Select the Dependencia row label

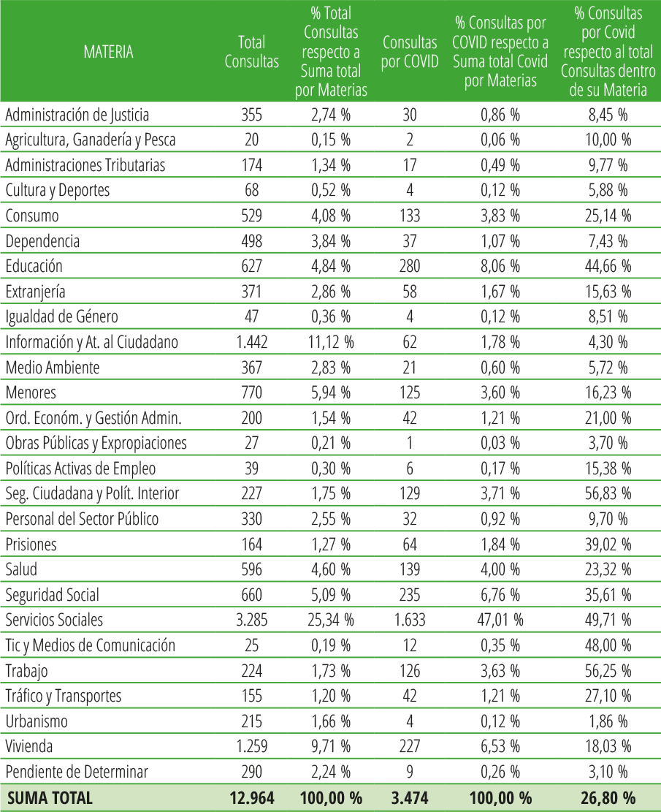point(42,240)
